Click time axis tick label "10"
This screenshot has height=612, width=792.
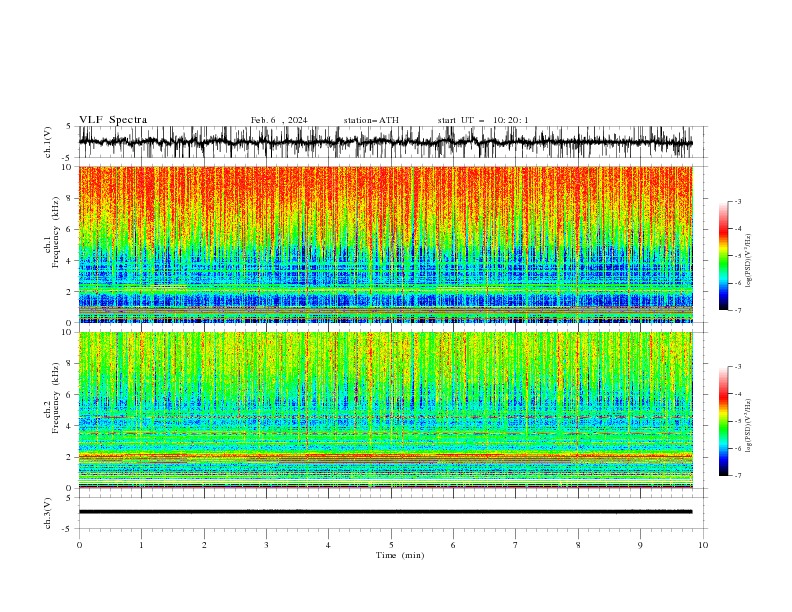[703, 545]
